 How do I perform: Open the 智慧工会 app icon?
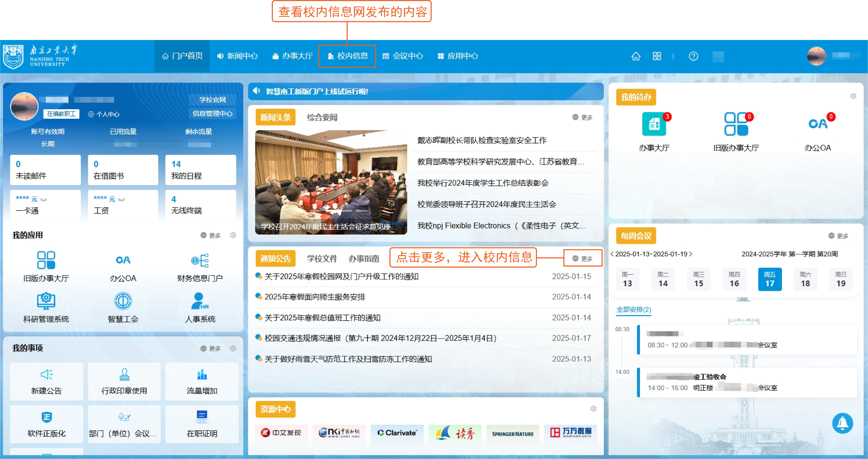coord(123,301)
